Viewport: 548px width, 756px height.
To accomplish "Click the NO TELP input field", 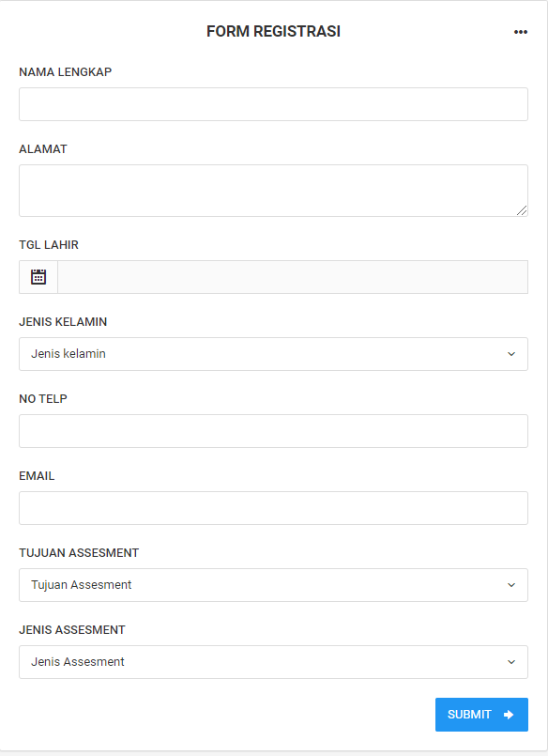I will pyautogui.click(x=273, y=430).
